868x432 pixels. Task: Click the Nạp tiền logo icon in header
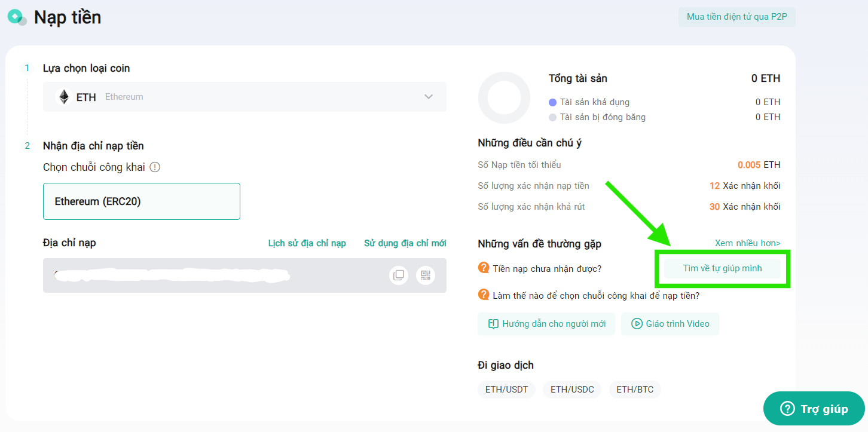(x=17, y=17)
